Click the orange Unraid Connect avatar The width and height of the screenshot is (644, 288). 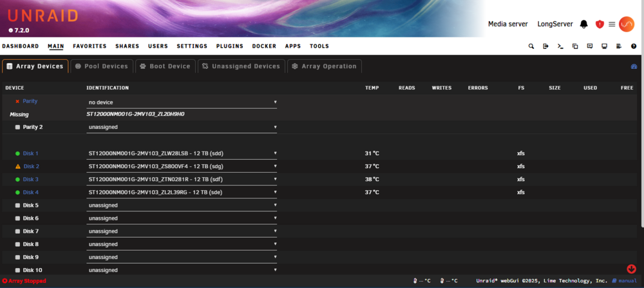click(627, 24)
